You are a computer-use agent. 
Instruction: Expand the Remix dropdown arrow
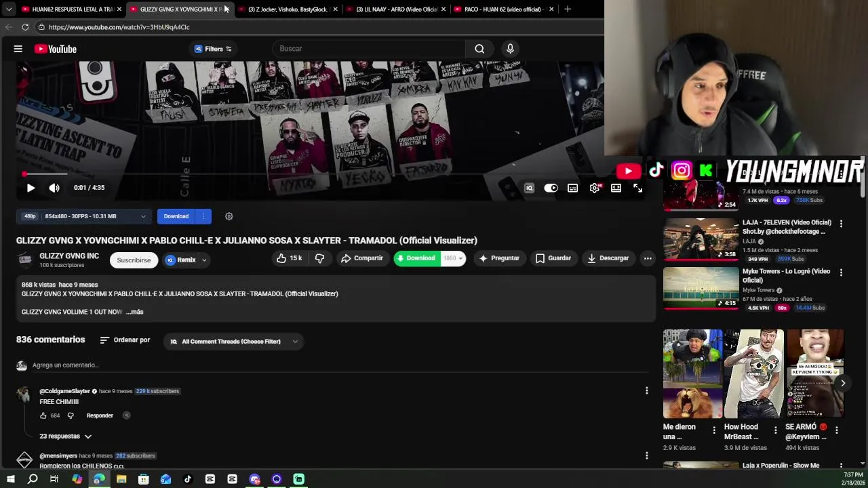pos(204,260)
